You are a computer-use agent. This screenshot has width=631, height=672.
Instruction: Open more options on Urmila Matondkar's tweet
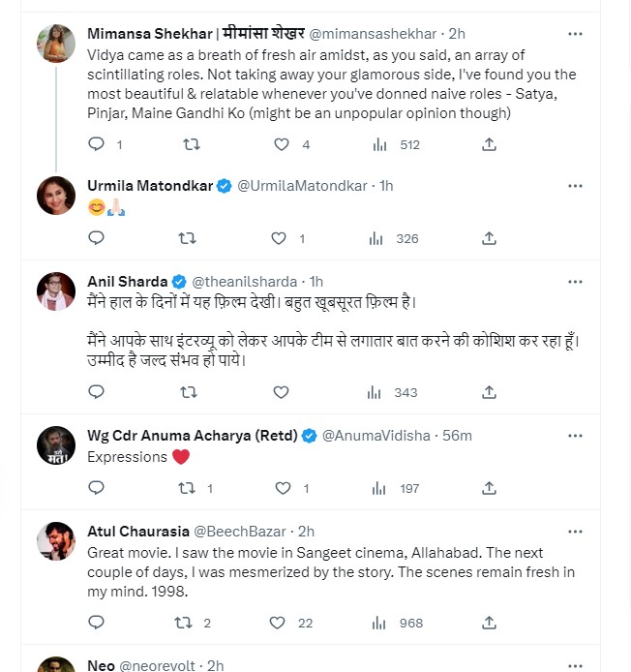click(576, 185)
